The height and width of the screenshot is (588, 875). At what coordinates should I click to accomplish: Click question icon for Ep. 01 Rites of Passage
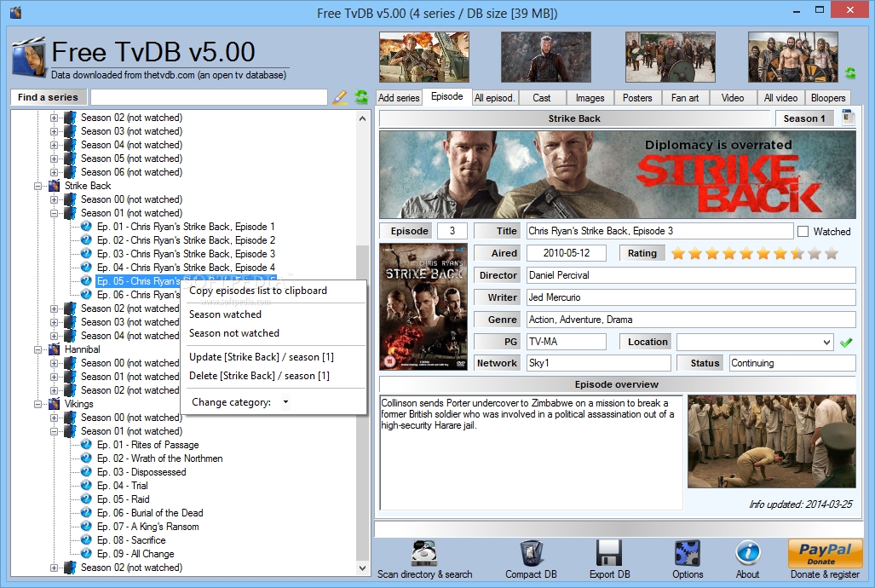coord(86,445)
